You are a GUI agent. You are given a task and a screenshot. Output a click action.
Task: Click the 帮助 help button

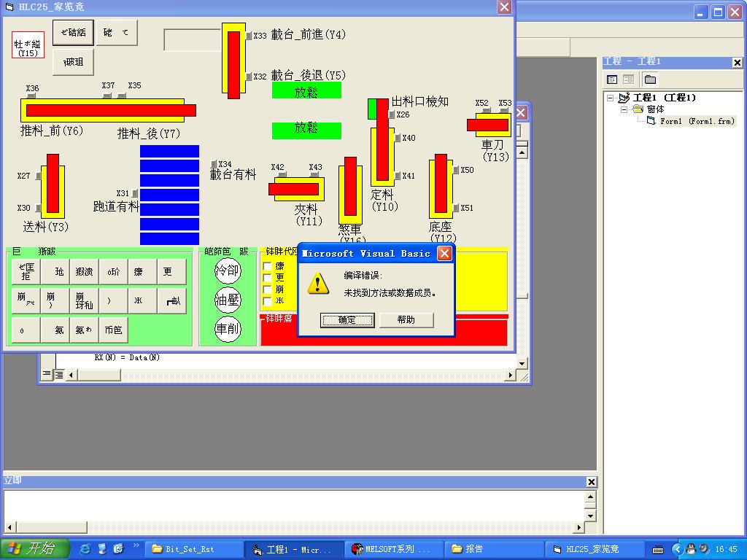coord(406,320)
